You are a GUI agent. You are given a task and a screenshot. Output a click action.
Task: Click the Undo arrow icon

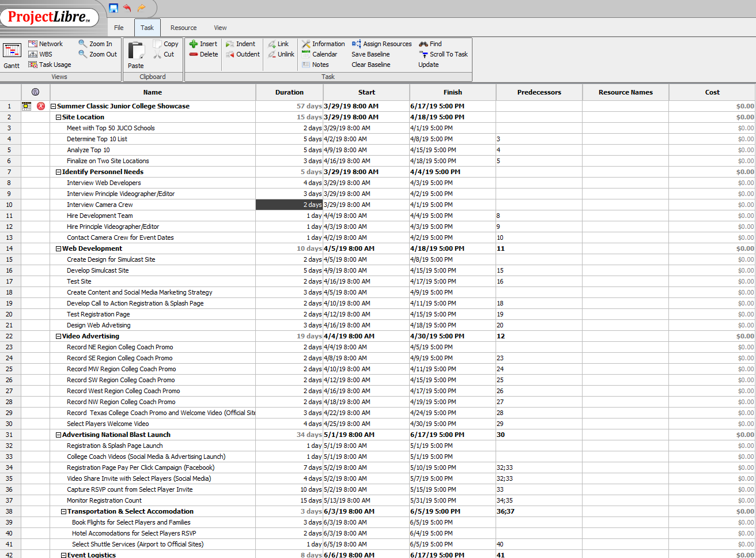(x=127, y=8)
